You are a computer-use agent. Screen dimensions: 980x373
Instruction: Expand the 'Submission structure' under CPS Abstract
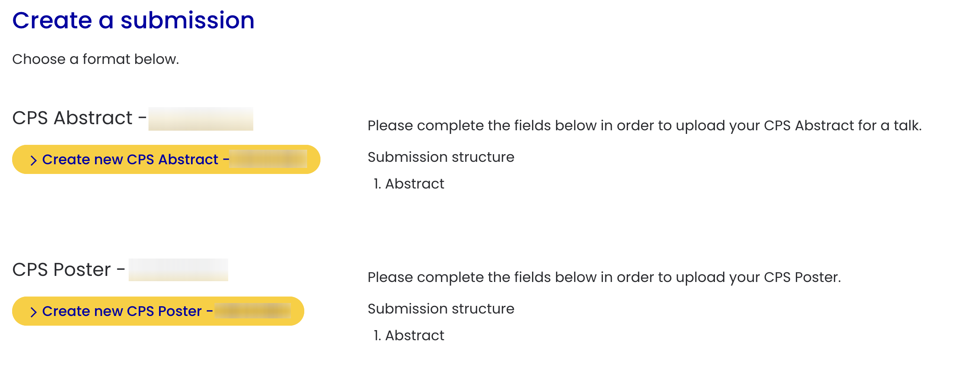pos(441,157)
